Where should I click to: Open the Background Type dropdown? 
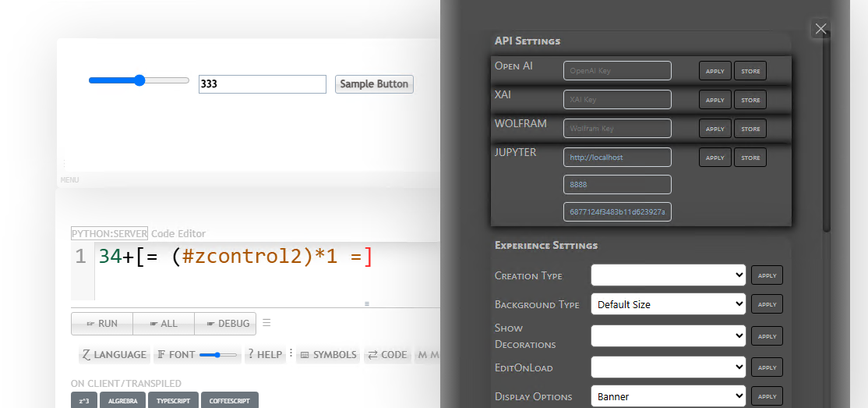pyautogui.click(x=668, y=304)
